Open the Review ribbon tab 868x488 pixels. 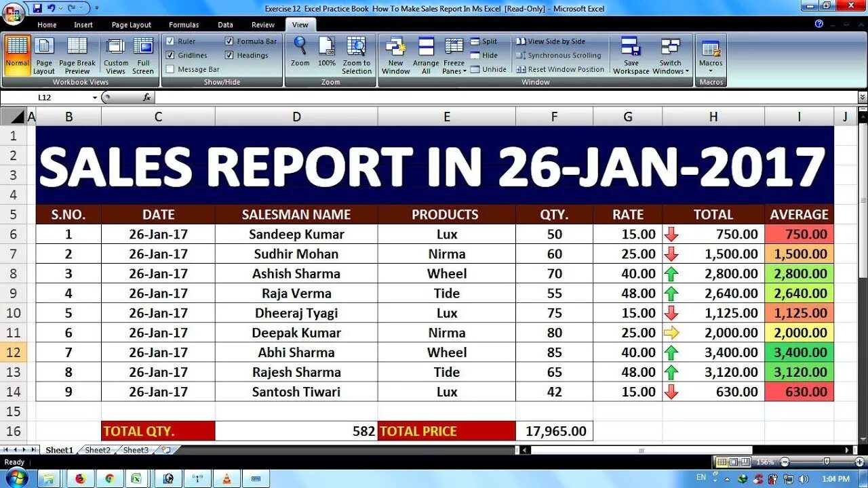point(263,24)
